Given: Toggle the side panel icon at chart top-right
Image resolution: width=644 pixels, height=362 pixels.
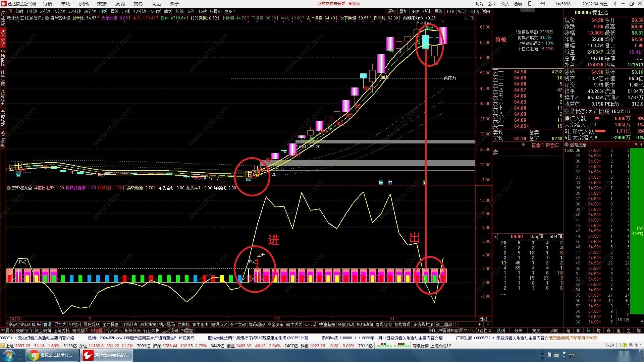Looking at the screenshot, I should [472, 18].
